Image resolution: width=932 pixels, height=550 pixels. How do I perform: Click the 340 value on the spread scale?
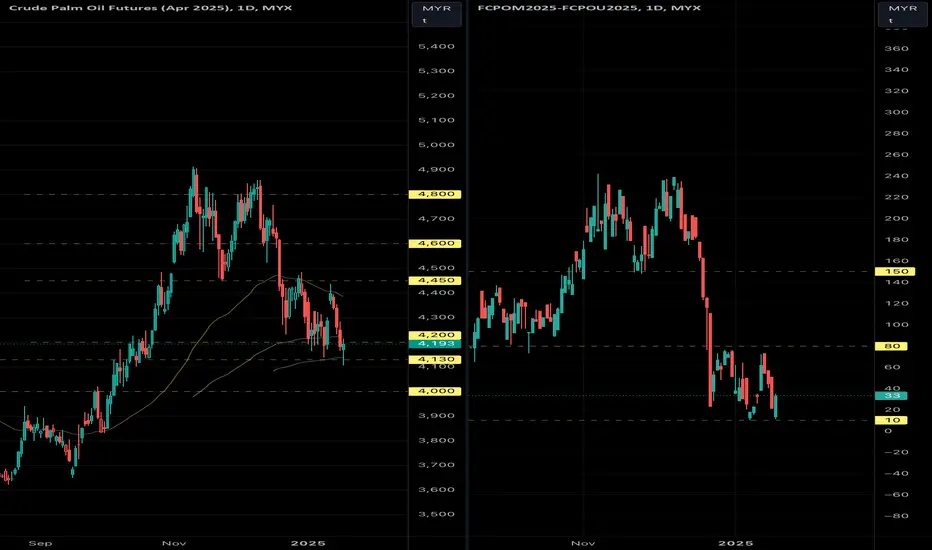click(896, 70)
